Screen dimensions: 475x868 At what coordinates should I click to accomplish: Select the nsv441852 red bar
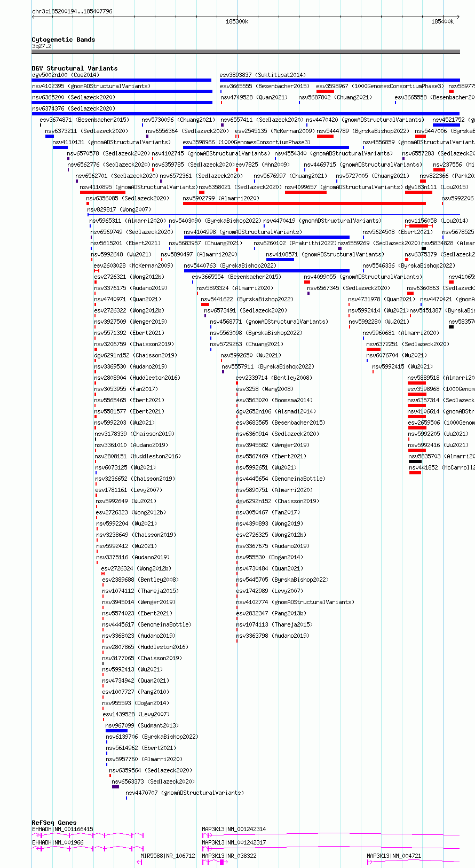415,473
